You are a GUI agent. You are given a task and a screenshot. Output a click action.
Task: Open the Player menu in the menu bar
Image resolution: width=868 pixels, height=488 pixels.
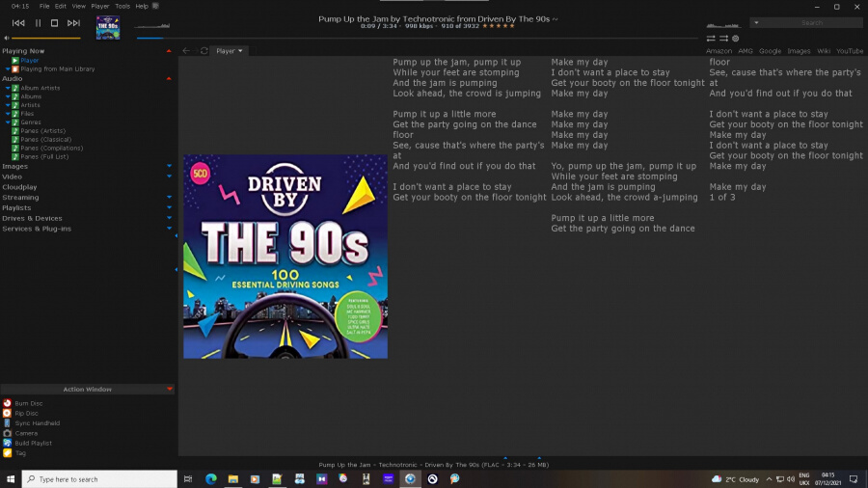point(100,6)
